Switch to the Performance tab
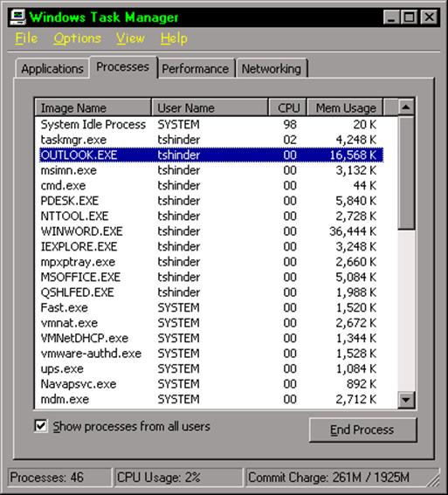The width and height of the screenshot is (448, 495). 196,68
